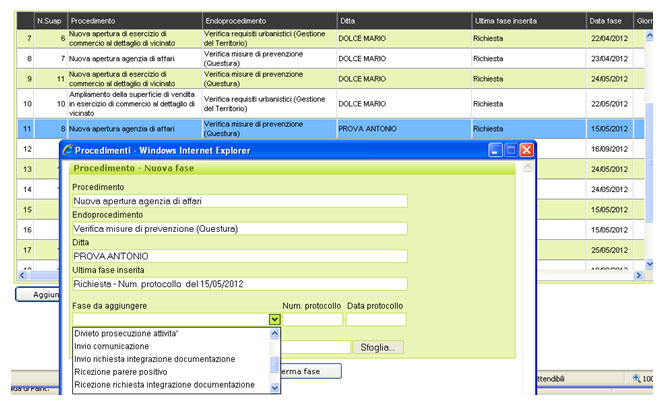Click the table's vertical scroll down arrow
Viewport: 670px width, 411px height.
coord(649,264)
